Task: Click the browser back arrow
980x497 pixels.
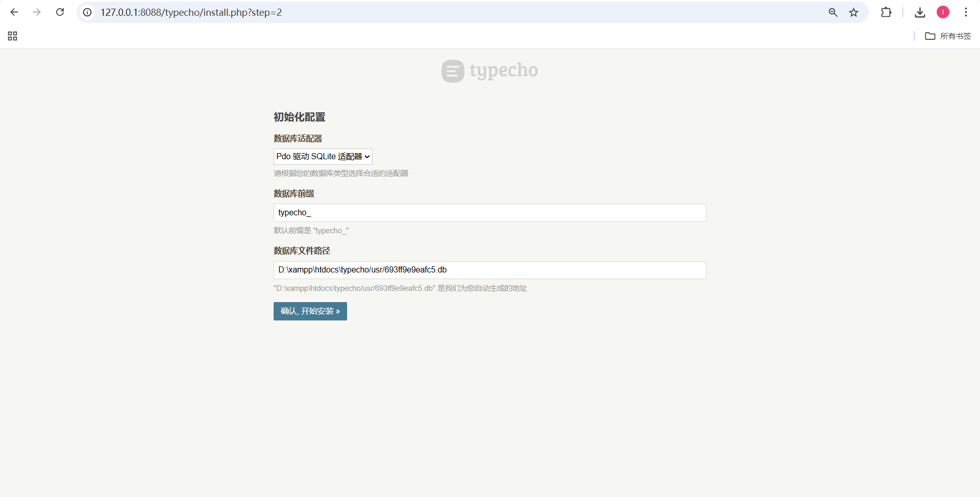Action: pyautogui.click(x=14, y=12)
